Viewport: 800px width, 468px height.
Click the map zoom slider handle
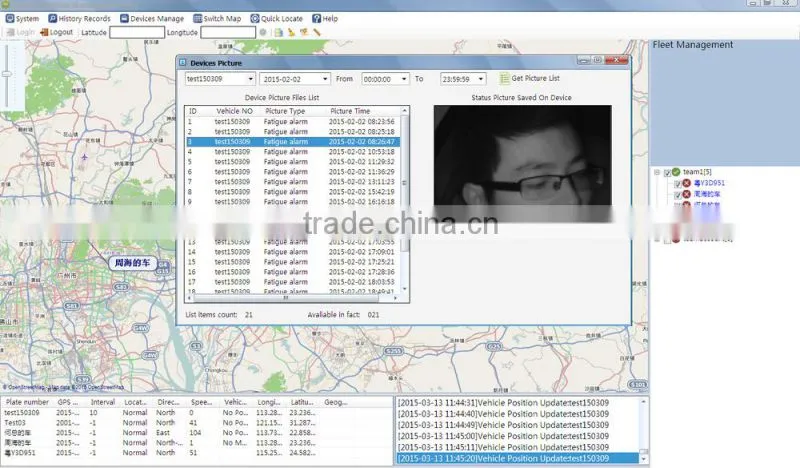(7, 74)
